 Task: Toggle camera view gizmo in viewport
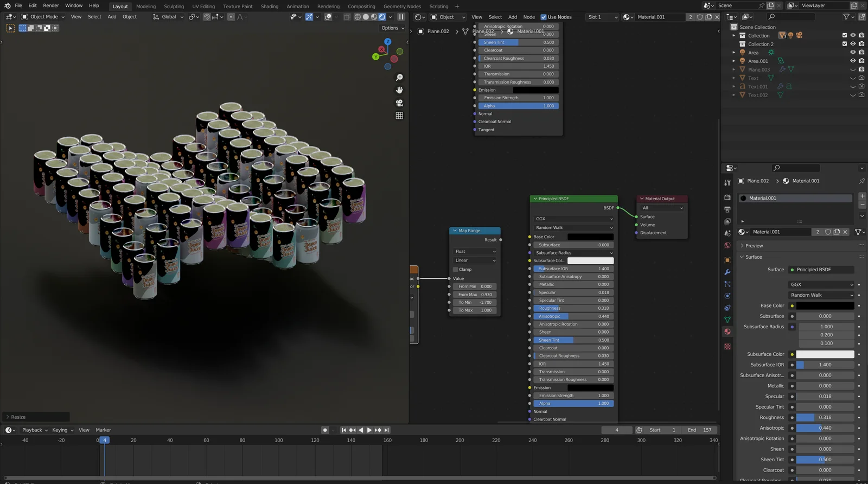(399, 103)
